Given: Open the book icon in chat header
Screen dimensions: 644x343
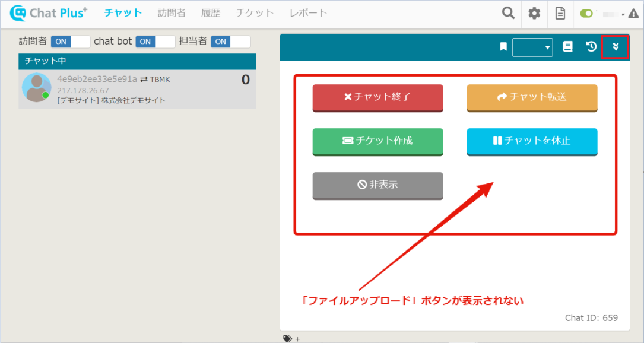Looking at the screenshot, I should pyautogui.click(x=567, y=47).
